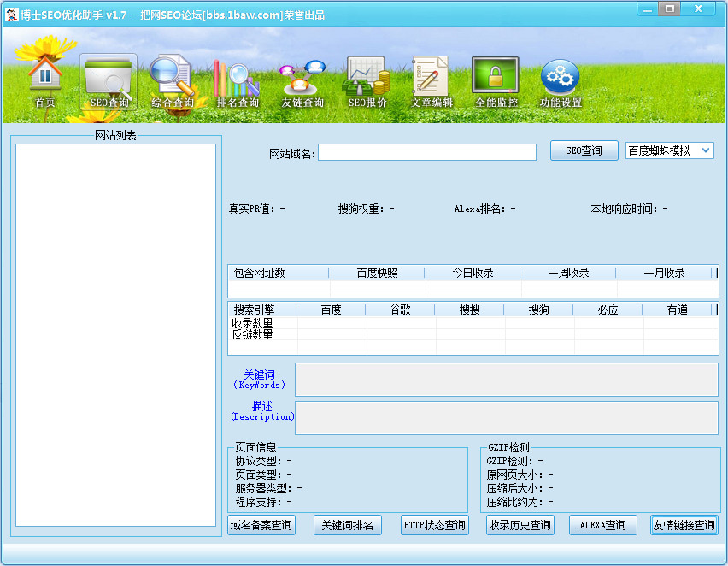Viewport: 728px width, 566px height.
Task: Open the 友链查询 network icon
Action: tap(302, 83)
